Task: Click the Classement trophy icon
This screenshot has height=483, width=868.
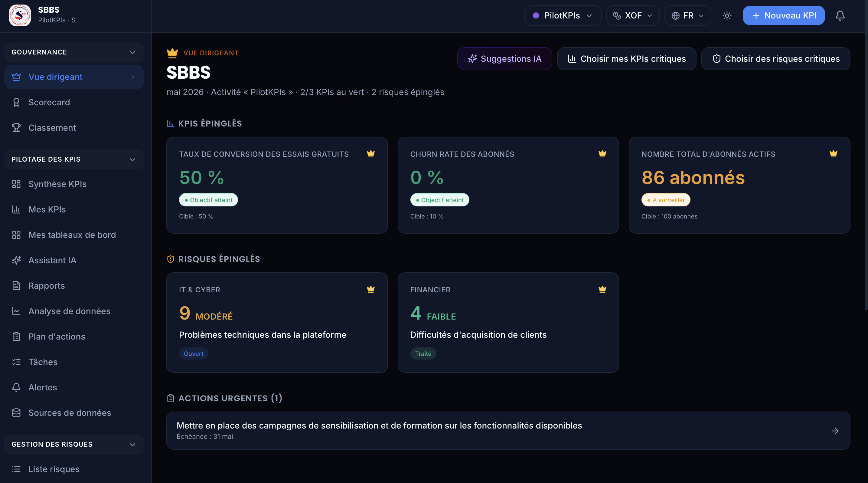Action: (x=16, y=128)
